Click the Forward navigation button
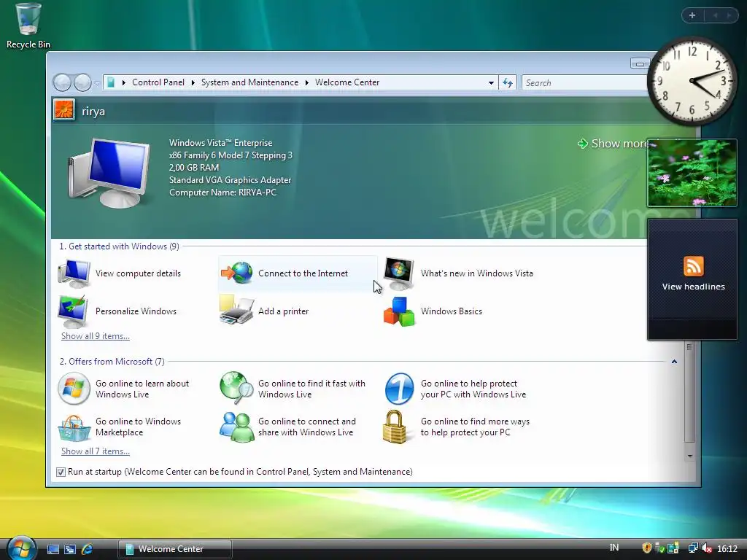 point(82,83)
